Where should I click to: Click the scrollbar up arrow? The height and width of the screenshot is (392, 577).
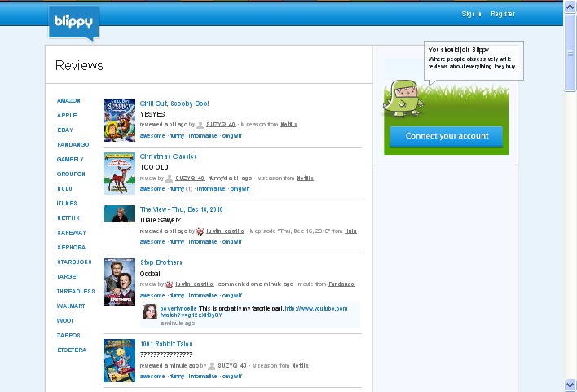[x=570, y=7]
